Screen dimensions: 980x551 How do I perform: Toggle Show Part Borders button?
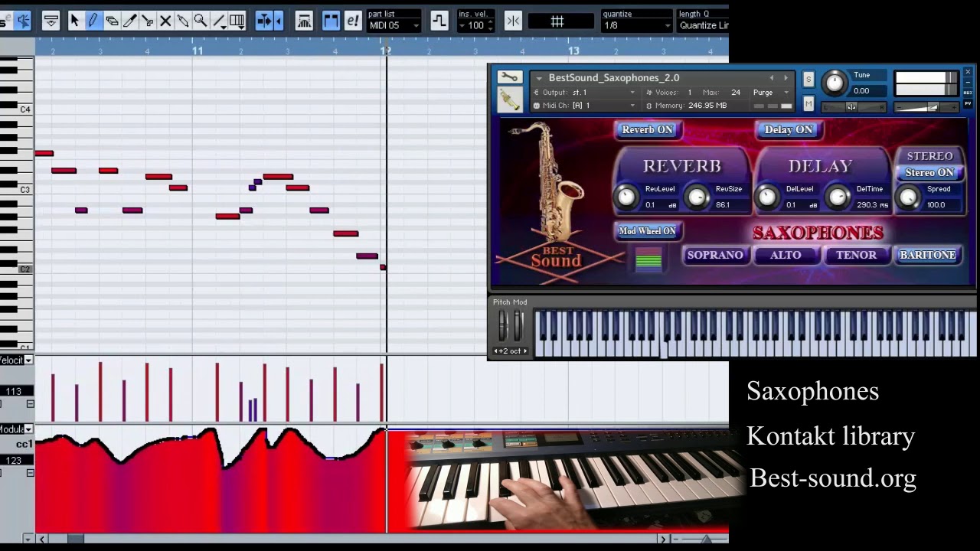tap(331, 21)
